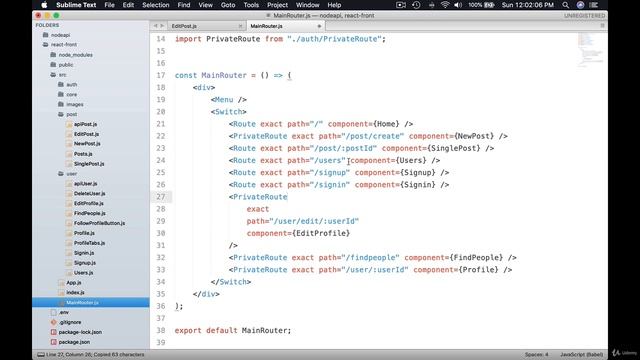Open the Apple menu
Image resolution: width=640 pixels, height=360 pixels.
(x=44, y=5)
